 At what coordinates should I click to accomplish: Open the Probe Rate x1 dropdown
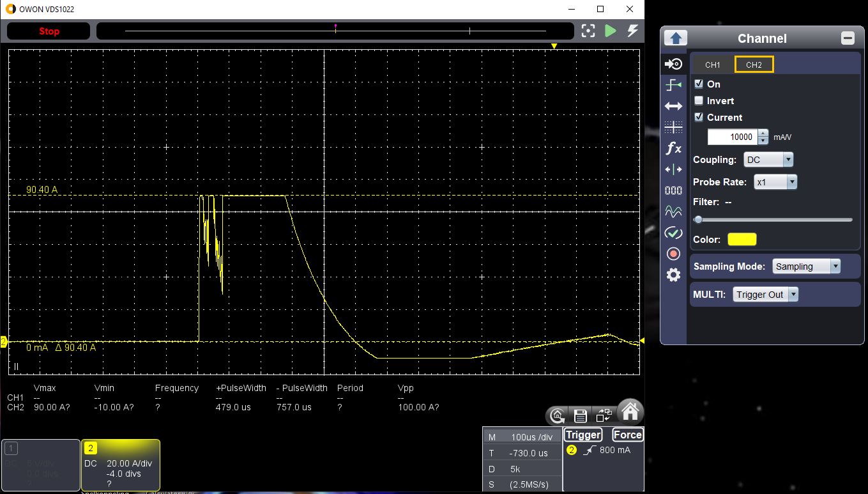tap(775, 182)
